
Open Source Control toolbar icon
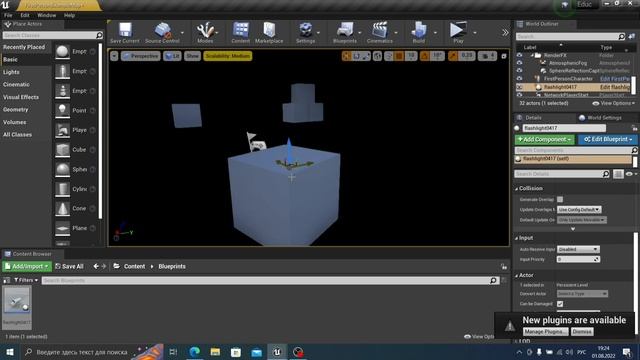click(162, 30)
